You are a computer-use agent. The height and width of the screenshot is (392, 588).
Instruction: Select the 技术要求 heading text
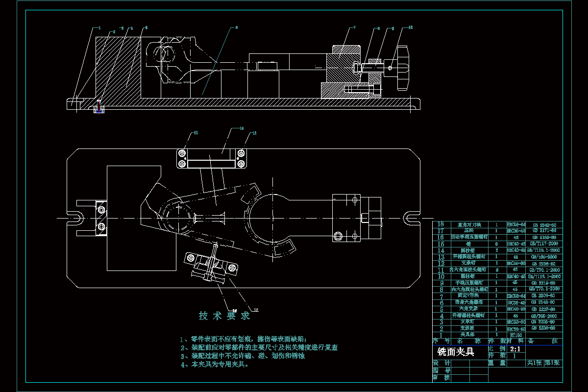coord(224,316)
